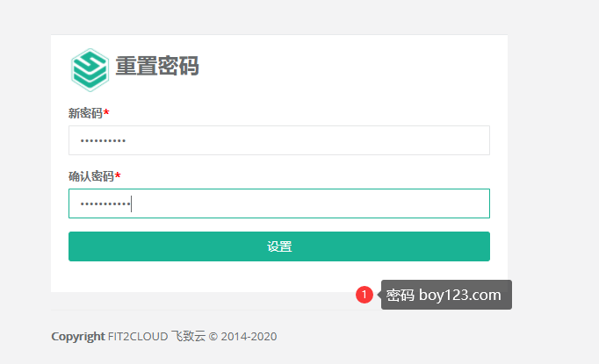Click the 密码 word in the tooltip
The image size is (599, 364).
click(401, 295)
